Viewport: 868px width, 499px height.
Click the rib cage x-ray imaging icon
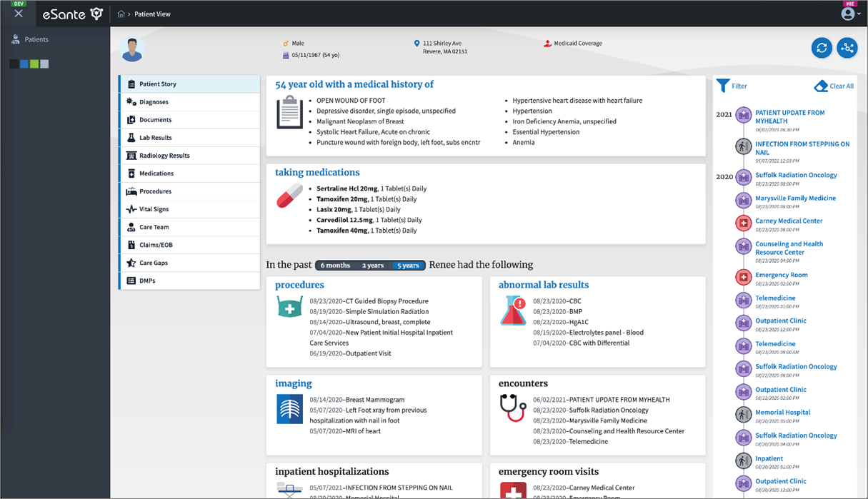point(289,410)
